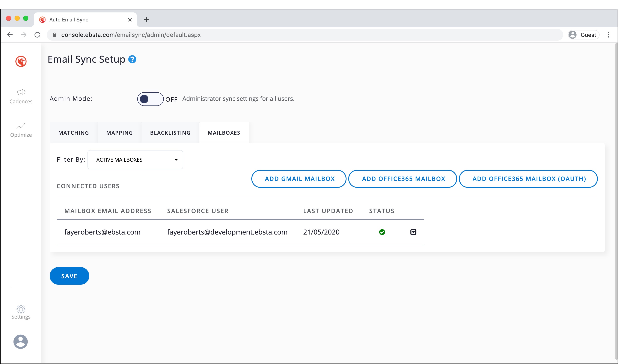Open the Cadences section
The width and height of the screenshot is (627, 364).
tap(21, 96)
